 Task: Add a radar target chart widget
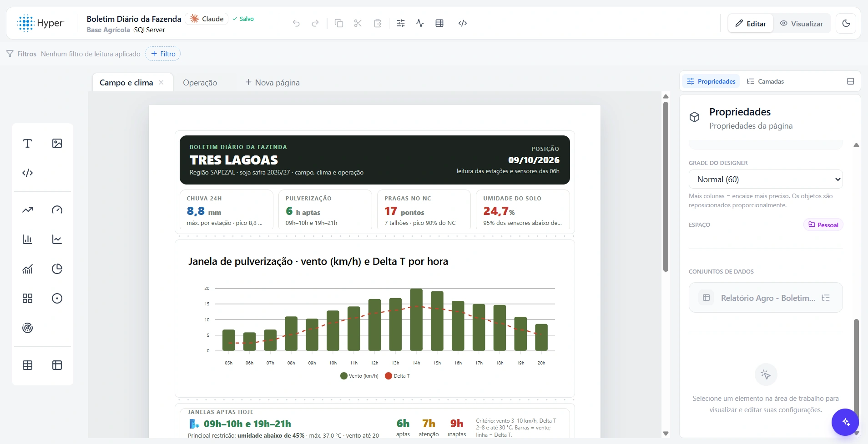coord(27,328)
